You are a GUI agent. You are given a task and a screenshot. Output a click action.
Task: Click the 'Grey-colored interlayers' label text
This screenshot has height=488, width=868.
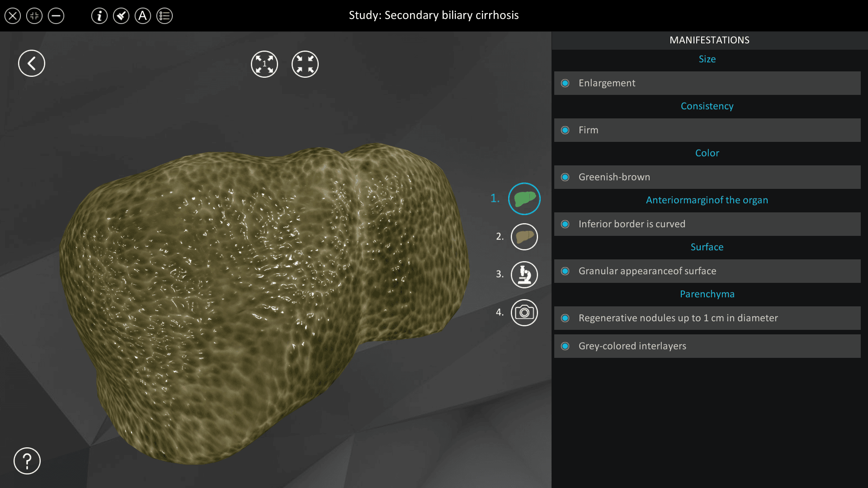tap(632, 346)
